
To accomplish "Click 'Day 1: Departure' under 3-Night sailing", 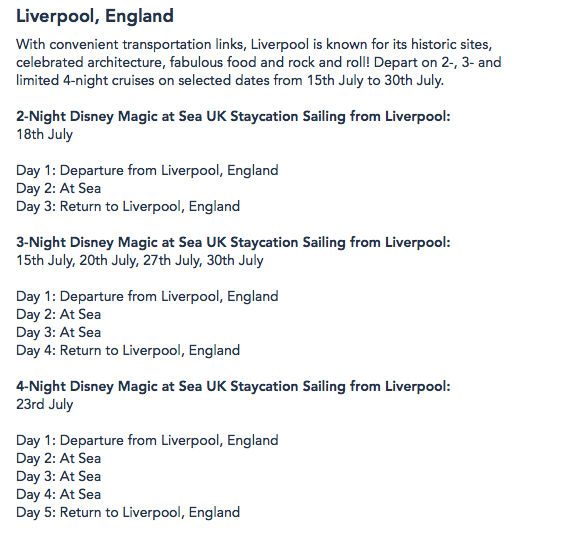I will click(x=147, y=297).
